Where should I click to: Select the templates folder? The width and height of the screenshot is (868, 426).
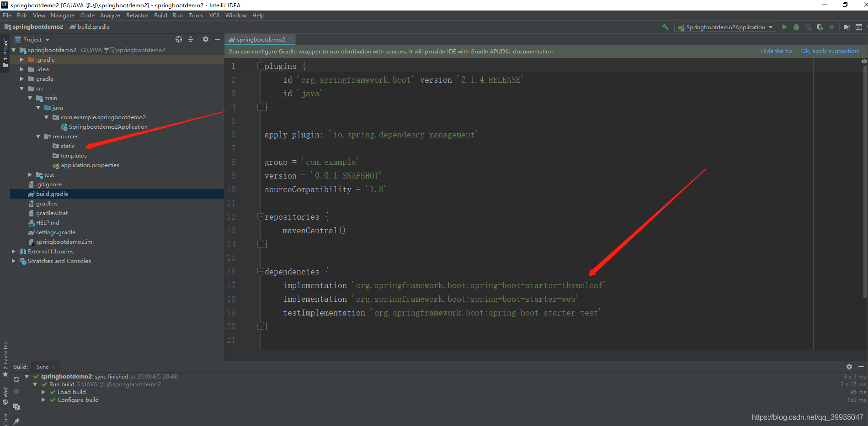coord(69,156)
